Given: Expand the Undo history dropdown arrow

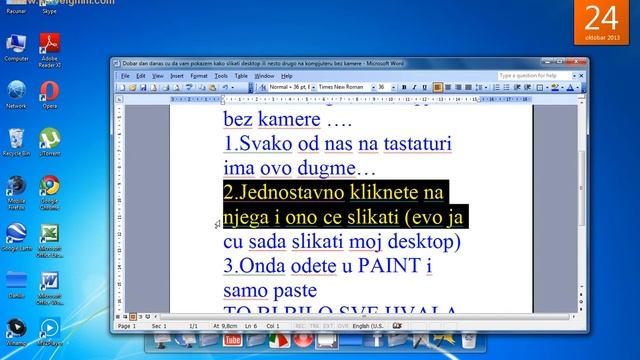Looking at the screenshot, I should pyautogui.click(x=233, y=87).
